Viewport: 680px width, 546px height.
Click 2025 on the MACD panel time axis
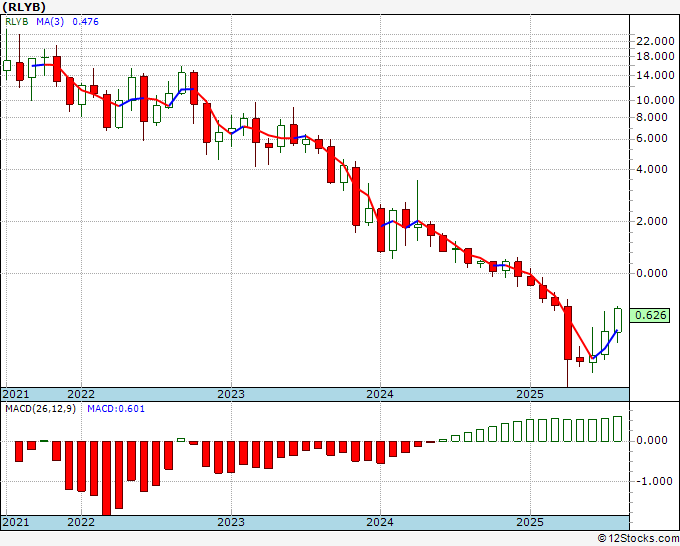click(530, 522)
